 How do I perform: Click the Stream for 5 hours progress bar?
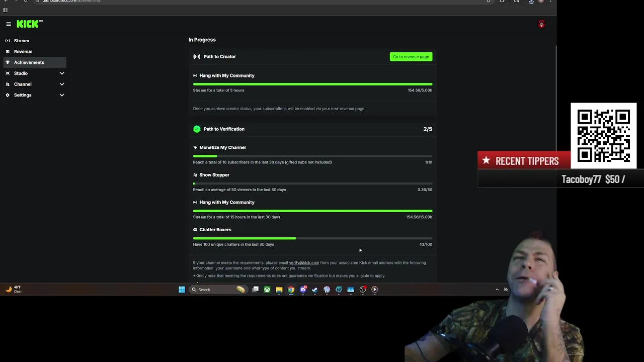click(312, 84)
